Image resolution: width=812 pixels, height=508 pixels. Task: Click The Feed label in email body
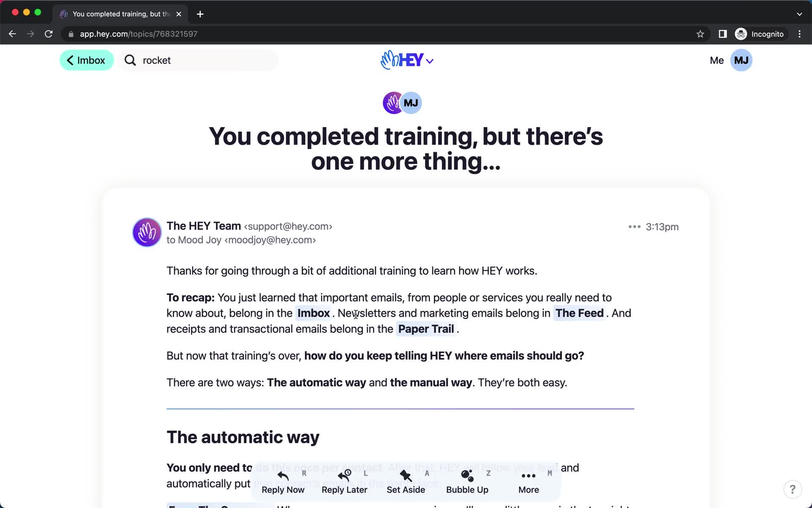(x=579, y=312)
